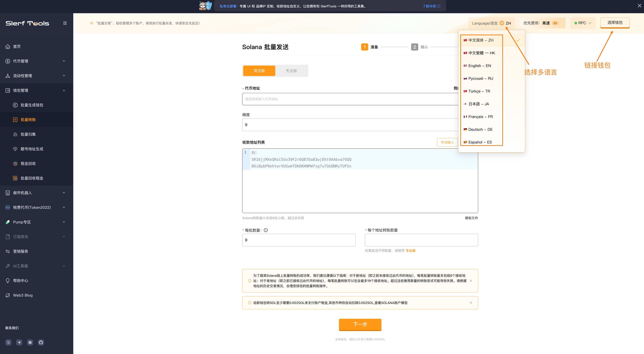Open Telegram contact icon
Screen dimensions: 644x354
[19, 342]
